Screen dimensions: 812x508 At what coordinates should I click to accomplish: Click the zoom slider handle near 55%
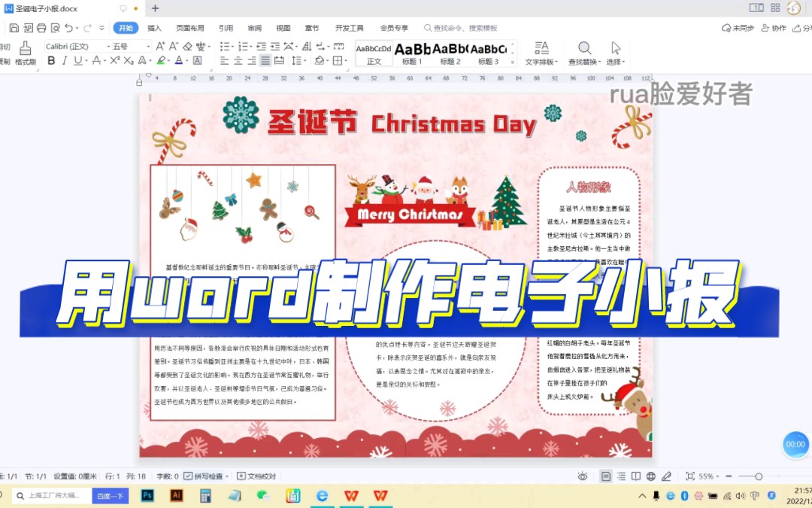tap(759, 476)
